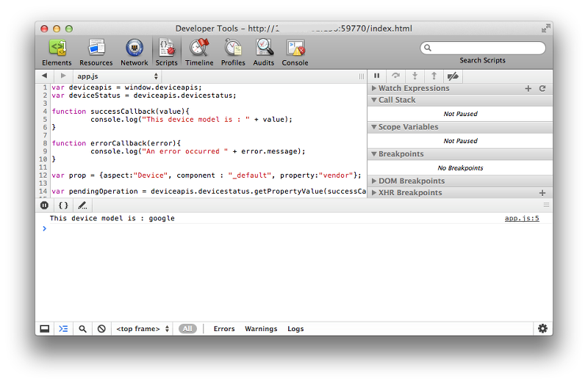Select the Scripts panel
Viewport: 588px width, 384px height.
click(x=167, y=52)
